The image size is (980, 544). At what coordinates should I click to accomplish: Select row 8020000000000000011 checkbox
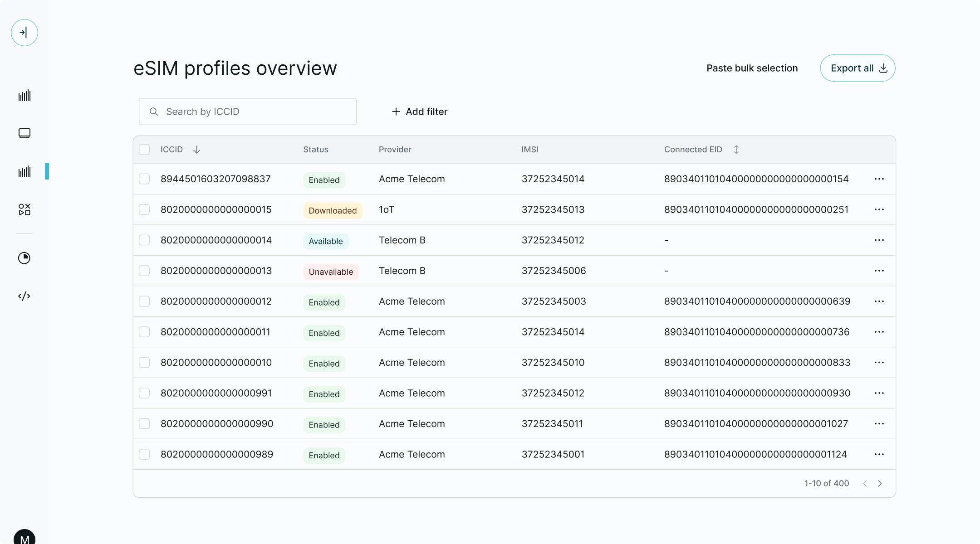tap(144, 332)
